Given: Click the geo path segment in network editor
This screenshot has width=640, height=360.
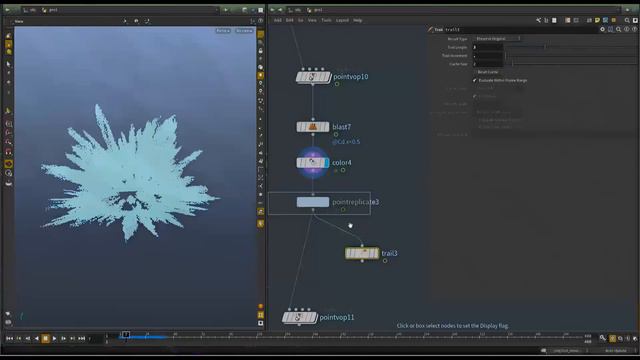Looking at the screenshot, I should coord(316,10).
